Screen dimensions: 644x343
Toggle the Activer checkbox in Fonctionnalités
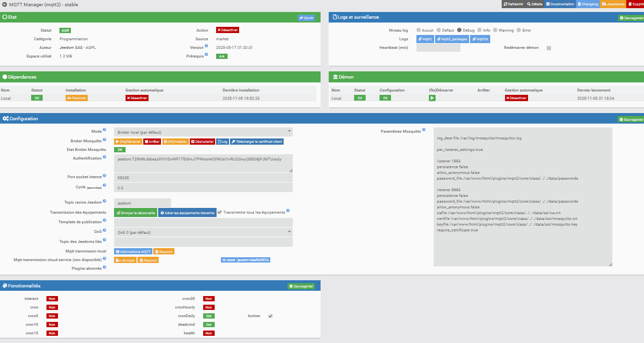[x=270, y=316]
